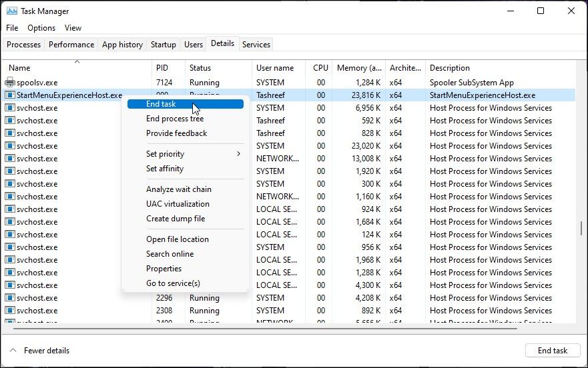Click Go to service(s) in the context menu
This screenshot has height=368, width=588.
coord(173,283)
